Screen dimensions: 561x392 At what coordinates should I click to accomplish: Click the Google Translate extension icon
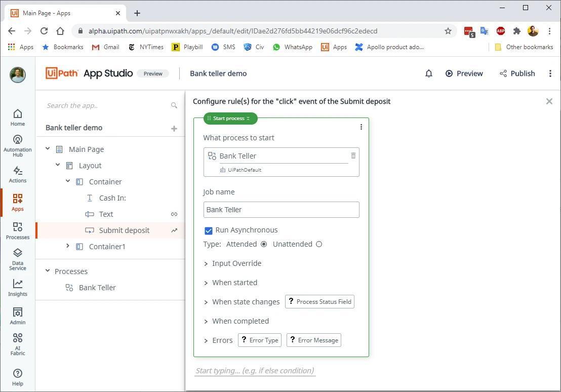pyautogui.click(x=485, y=31)
